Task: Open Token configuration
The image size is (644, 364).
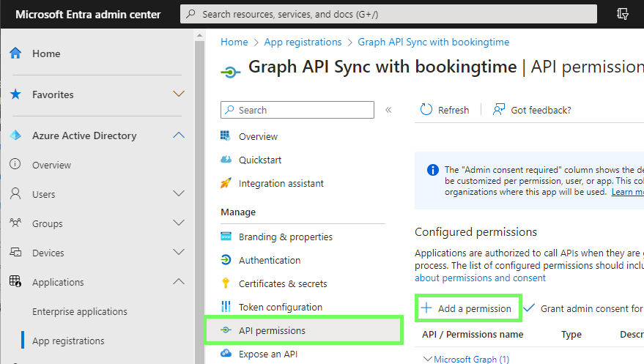Action: point(281,307)
